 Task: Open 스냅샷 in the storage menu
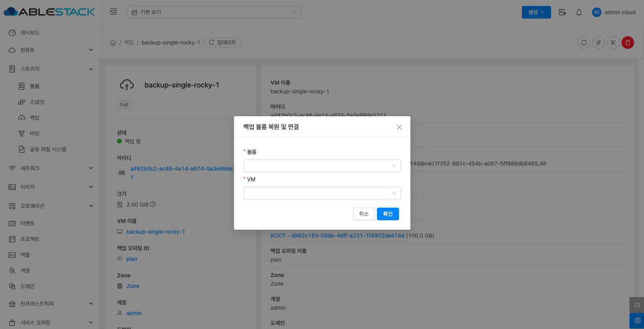37,102
